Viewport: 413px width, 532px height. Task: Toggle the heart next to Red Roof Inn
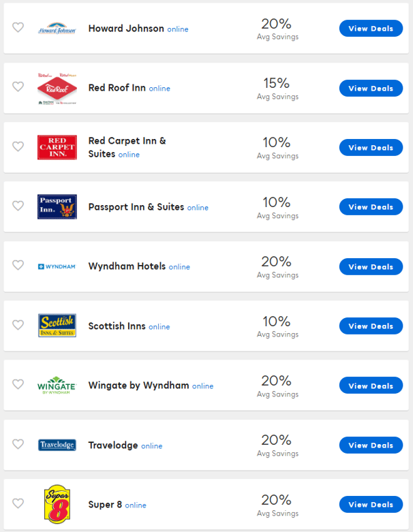pyautogui.click(x=18, y=87)
